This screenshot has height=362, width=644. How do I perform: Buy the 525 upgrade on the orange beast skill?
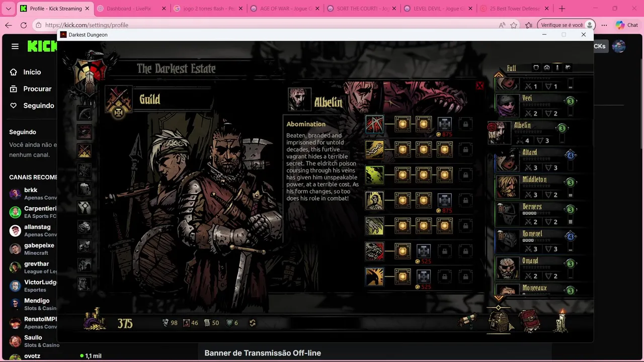coord(423,277)
